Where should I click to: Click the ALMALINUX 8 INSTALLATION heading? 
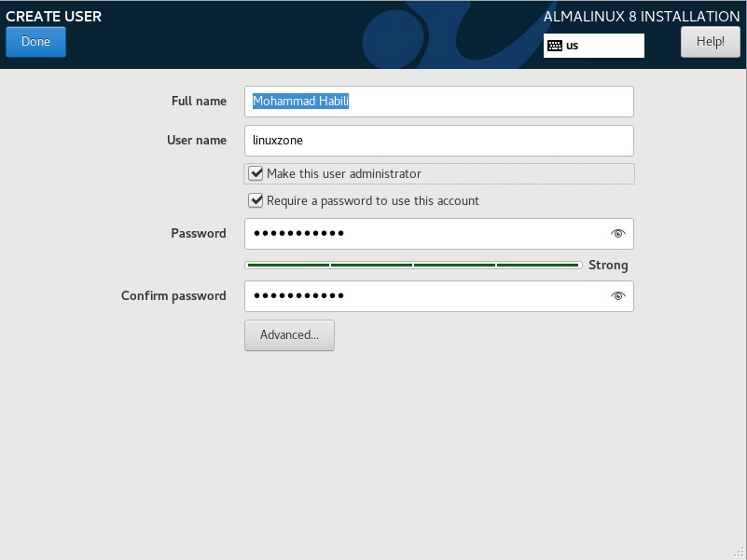coord(642,16)
